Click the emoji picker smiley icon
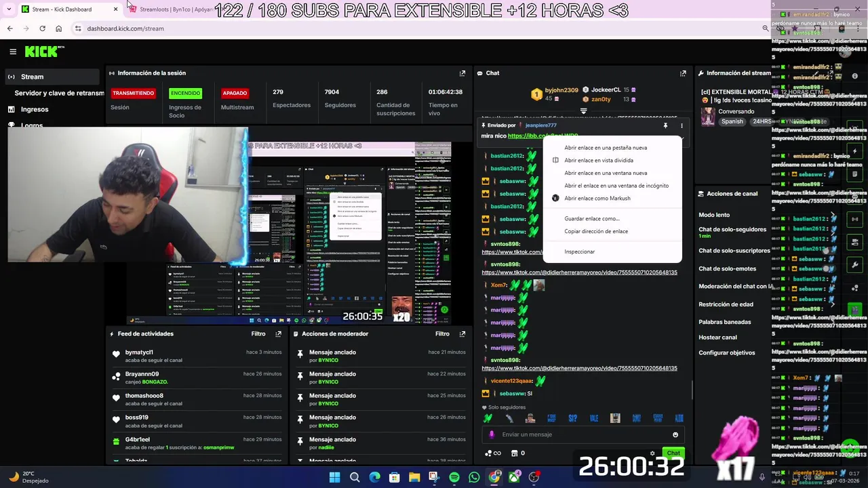The height and width of the screenshot is (488, 868). pyautogui.click(x=675, y=435)
